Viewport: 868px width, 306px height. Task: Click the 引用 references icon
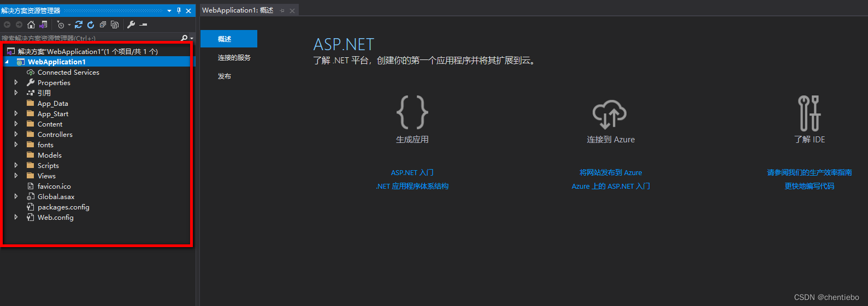[x=31, y=93]
